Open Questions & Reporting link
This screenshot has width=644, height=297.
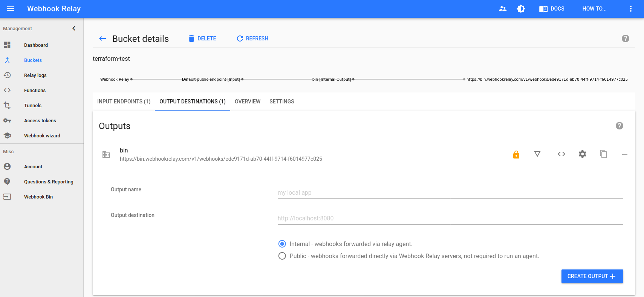click(49, 182)
